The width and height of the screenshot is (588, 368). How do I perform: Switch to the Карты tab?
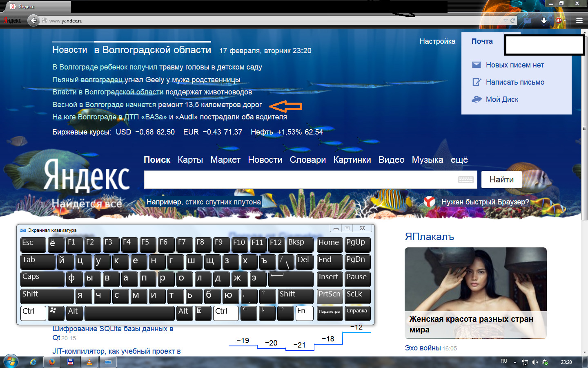point(190,160)
